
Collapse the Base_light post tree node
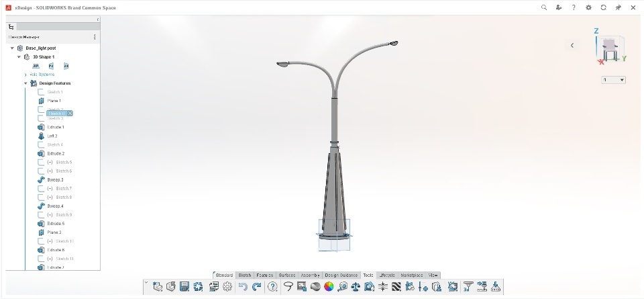(x=12, y=48)
